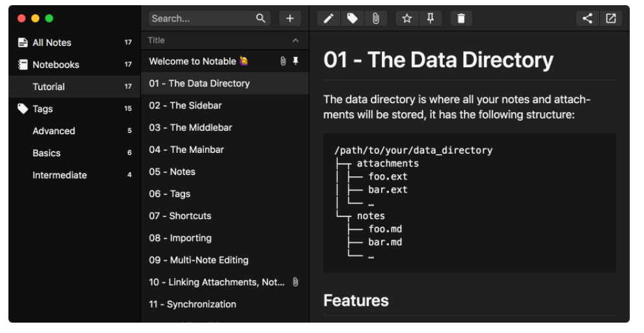Favorite the note with star icon
This screenshot has height=333, width=644.
(407, 19)
